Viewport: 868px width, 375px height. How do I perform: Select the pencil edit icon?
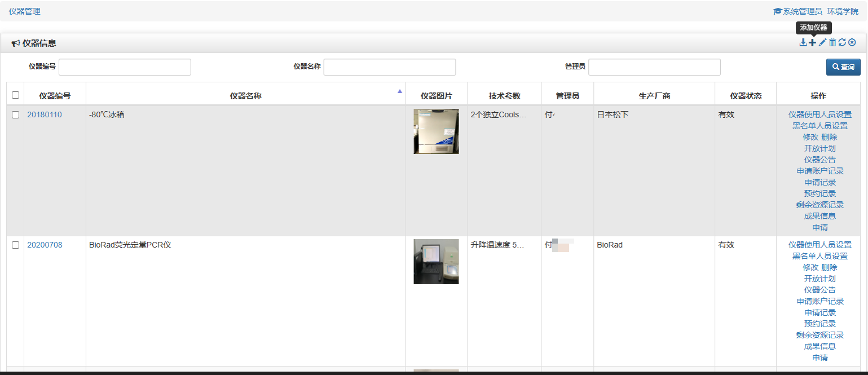click(x=822, y=42)
